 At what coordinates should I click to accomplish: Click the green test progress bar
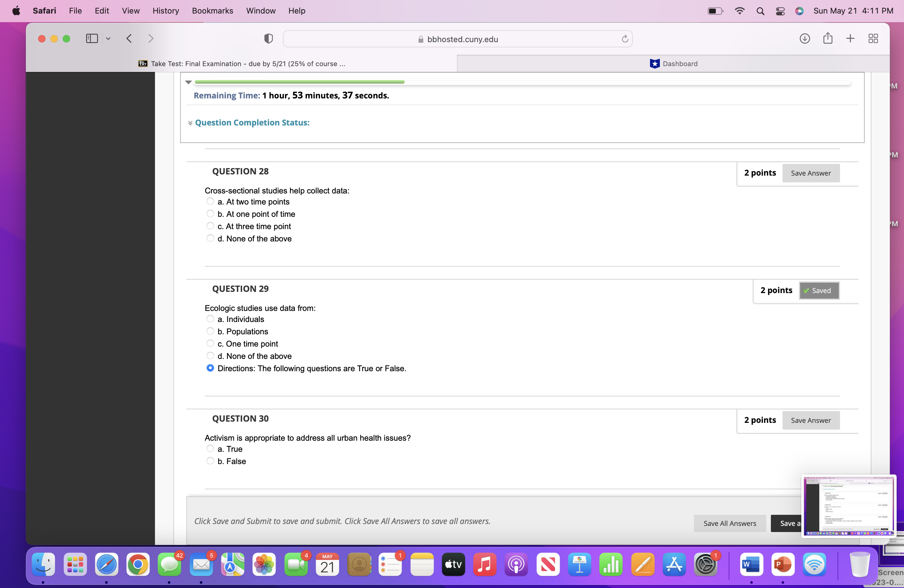point(299,82)
